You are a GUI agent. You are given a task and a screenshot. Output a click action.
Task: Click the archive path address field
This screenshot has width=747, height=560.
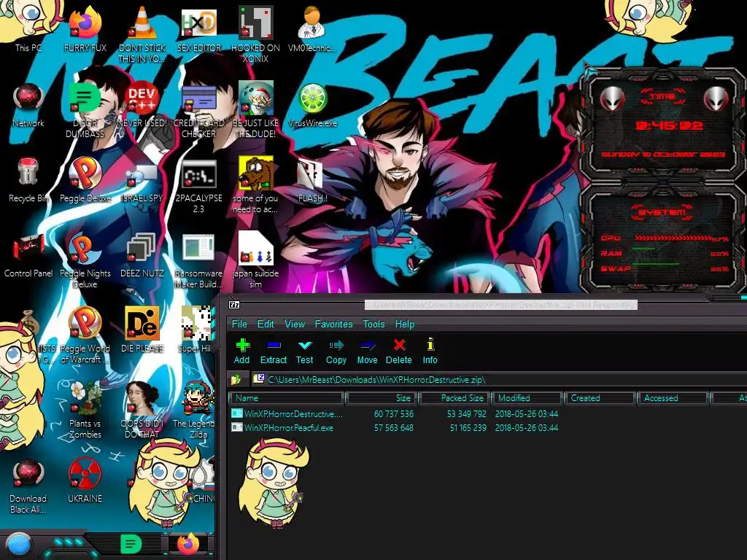(499, 379)
